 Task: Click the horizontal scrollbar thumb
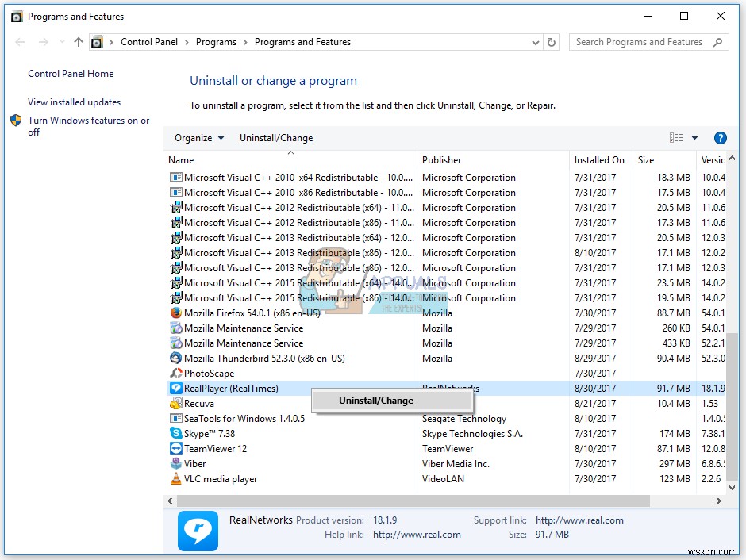[x=413, y=501]
